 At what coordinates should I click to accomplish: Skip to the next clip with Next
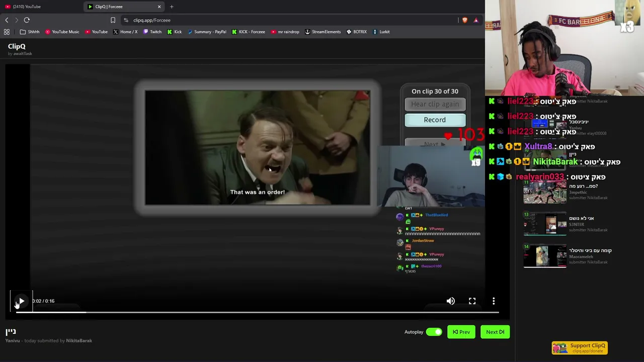(495, 332)
